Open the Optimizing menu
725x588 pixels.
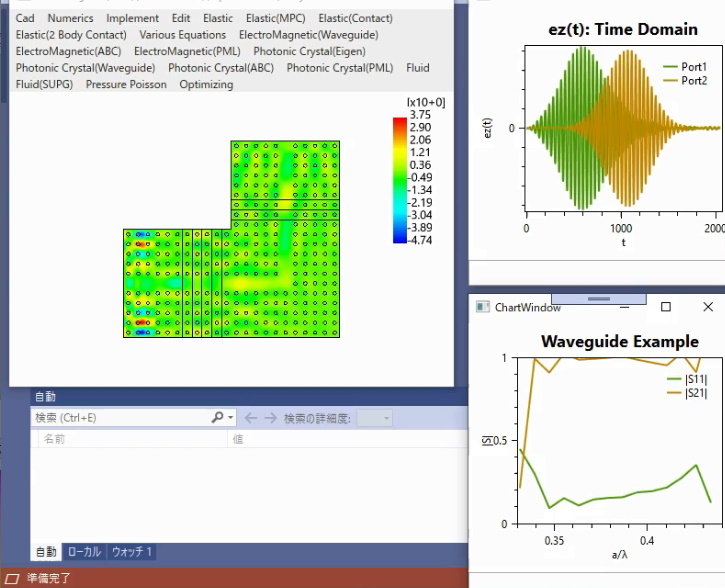click(206, 85)
